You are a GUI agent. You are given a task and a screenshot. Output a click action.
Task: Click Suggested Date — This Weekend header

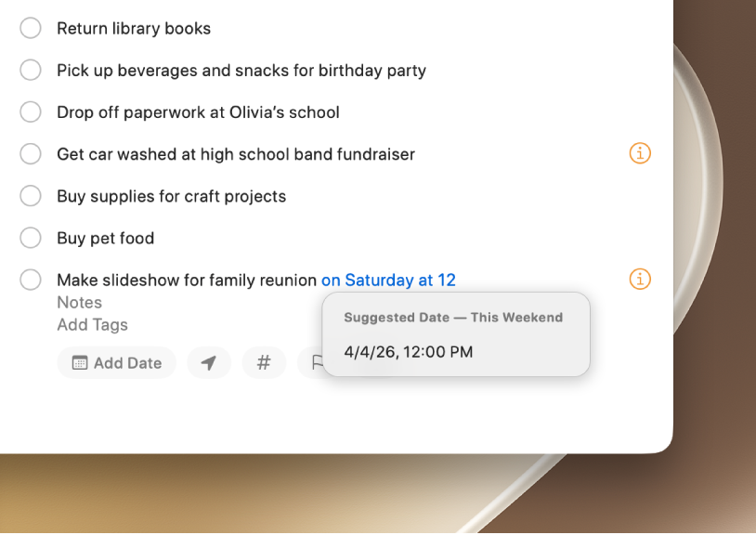point(453,318)
